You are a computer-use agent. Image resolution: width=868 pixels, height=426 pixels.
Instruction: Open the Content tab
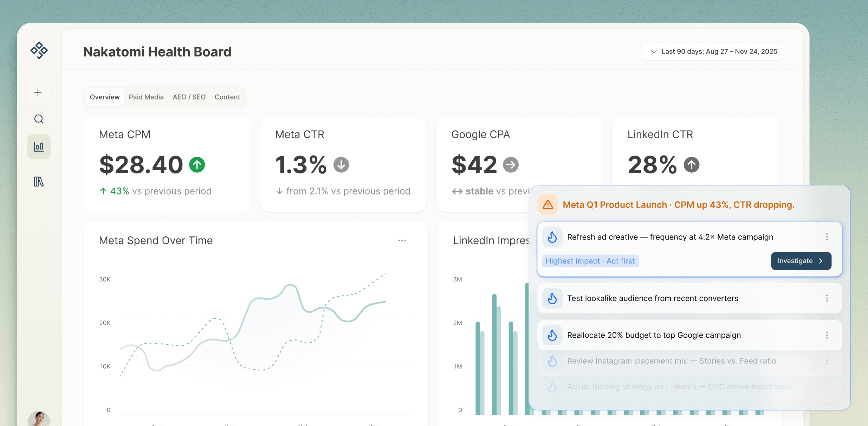[x=227, y=97]
